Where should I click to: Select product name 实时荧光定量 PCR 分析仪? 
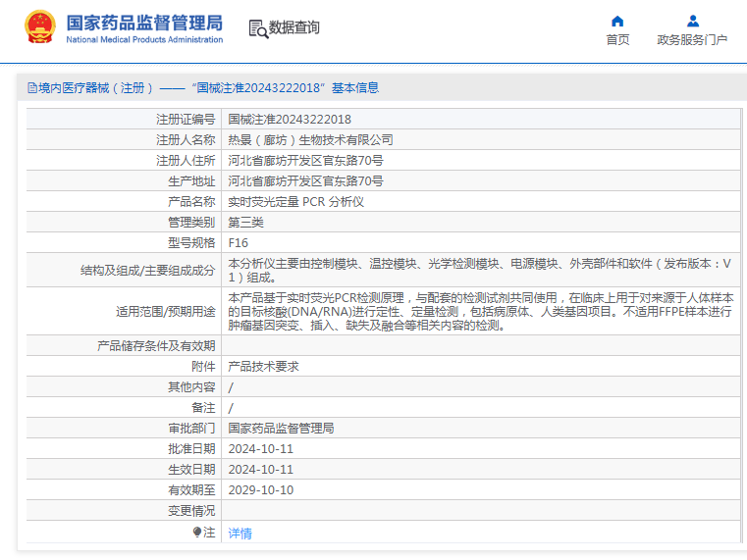point(295,202)
